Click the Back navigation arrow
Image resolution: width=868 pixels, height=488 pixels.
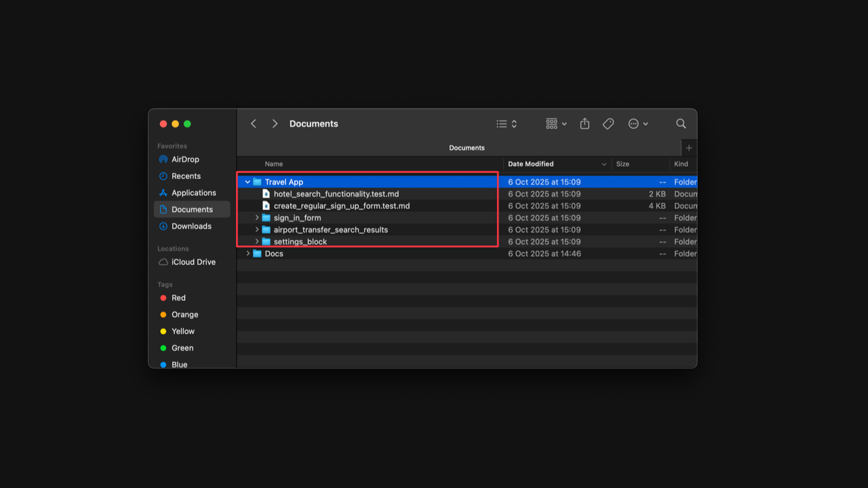[253, 123]
